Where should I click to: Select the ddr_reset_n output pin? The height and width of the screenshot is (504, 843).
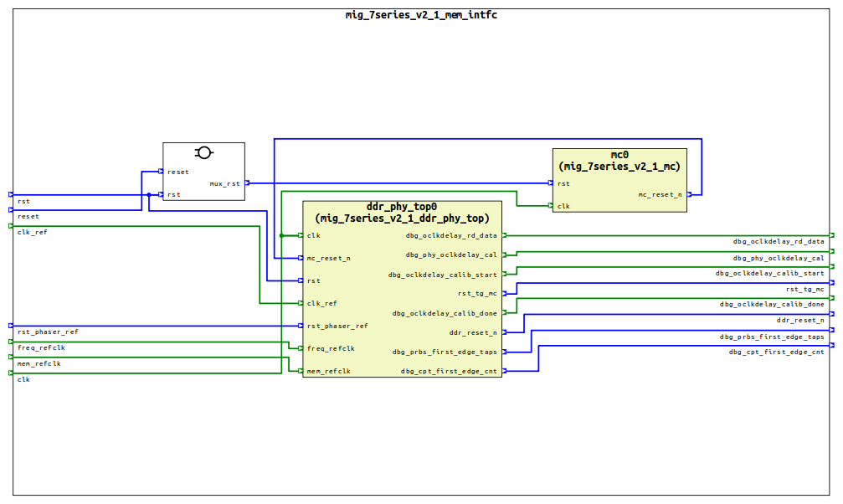tap(504, 332)
